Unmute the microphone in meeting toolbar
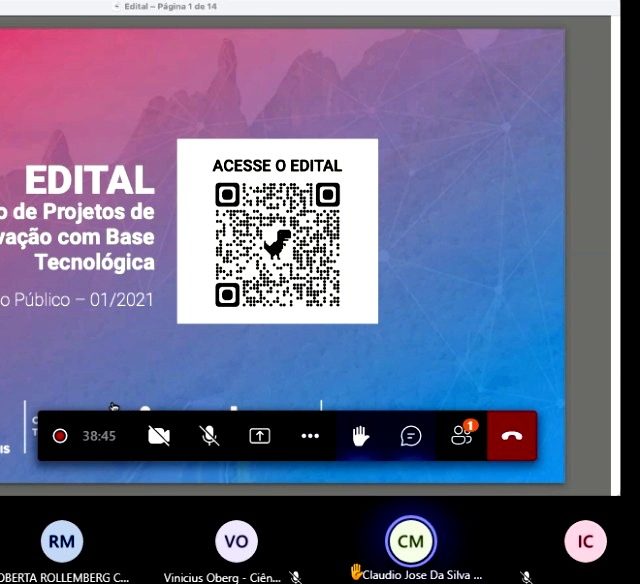Viewport: 640px width, 584px height. pos(209,436)
